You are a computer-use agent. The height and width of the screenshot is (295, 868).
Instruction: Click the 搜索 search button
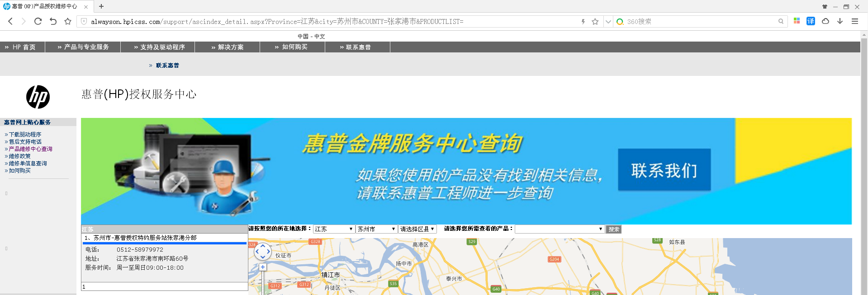click(614, 229)
